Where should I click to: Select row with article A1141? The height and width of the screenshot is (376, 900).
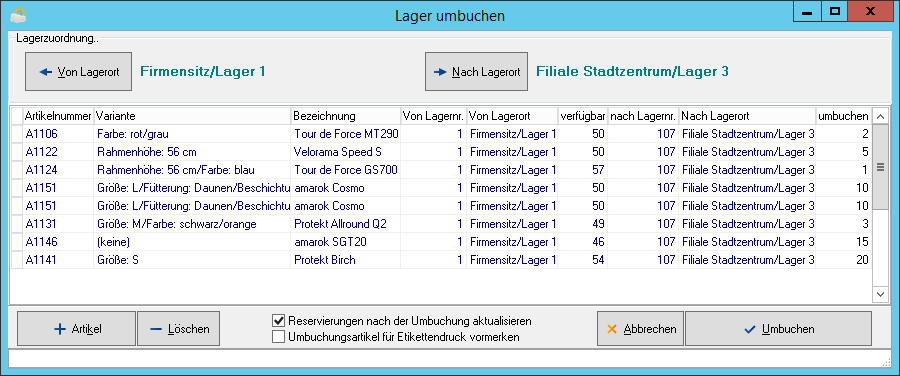click(x=441, y=259)
